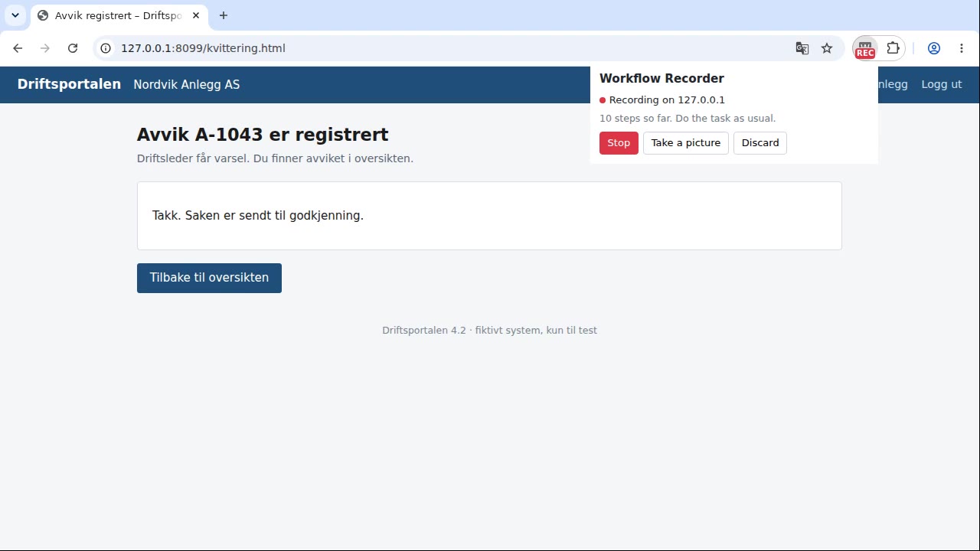Click the browser forward arrow
Image resolution: width=980 pixels, height=551 pixels.
click(x=45, y=48)
